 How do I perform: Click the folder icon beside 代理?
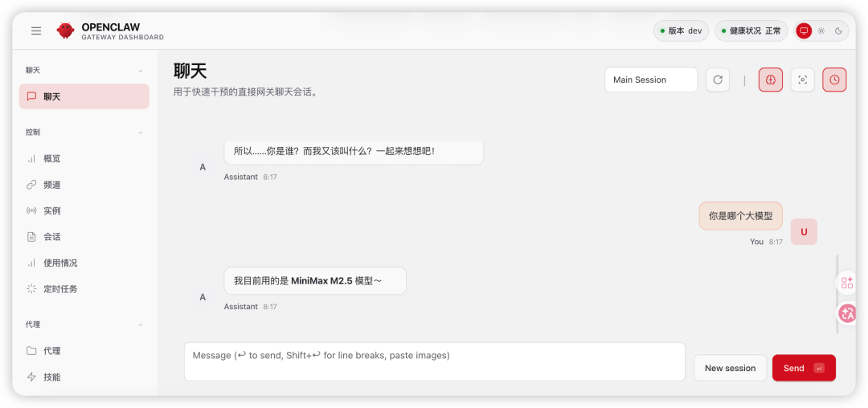31,351
